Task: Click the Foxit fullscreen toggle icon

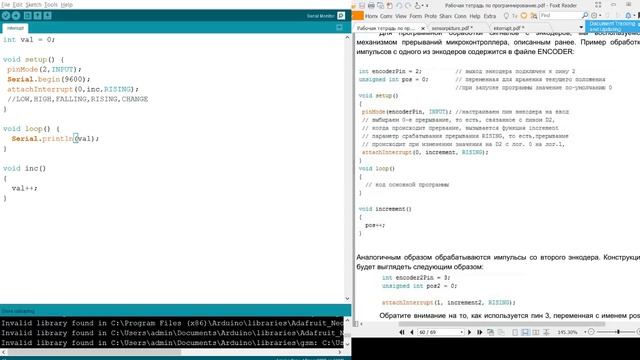Action: point(598,5)
